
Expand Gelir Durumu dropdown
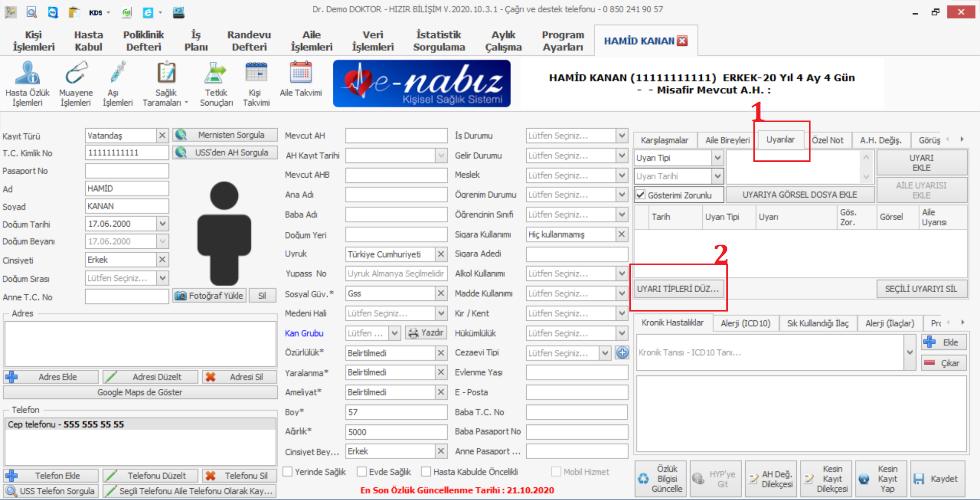click(622, 155)
